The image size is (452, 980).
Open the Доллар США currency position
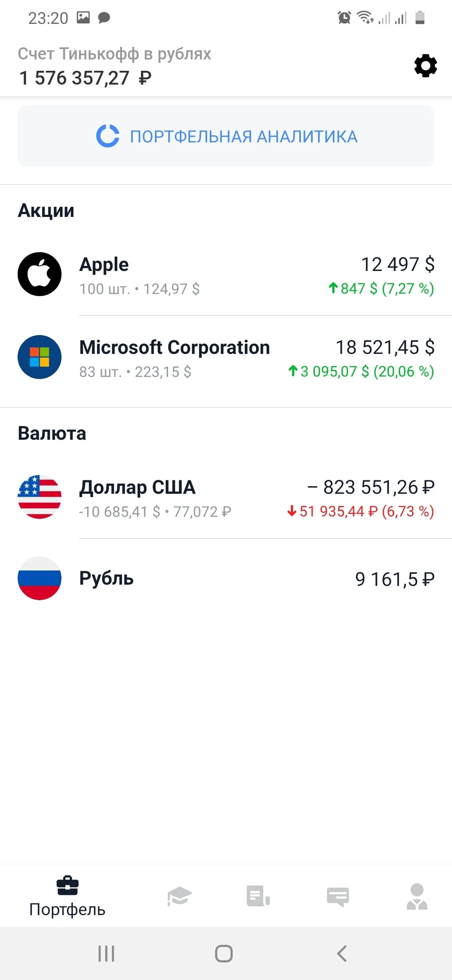coord(226,498)
